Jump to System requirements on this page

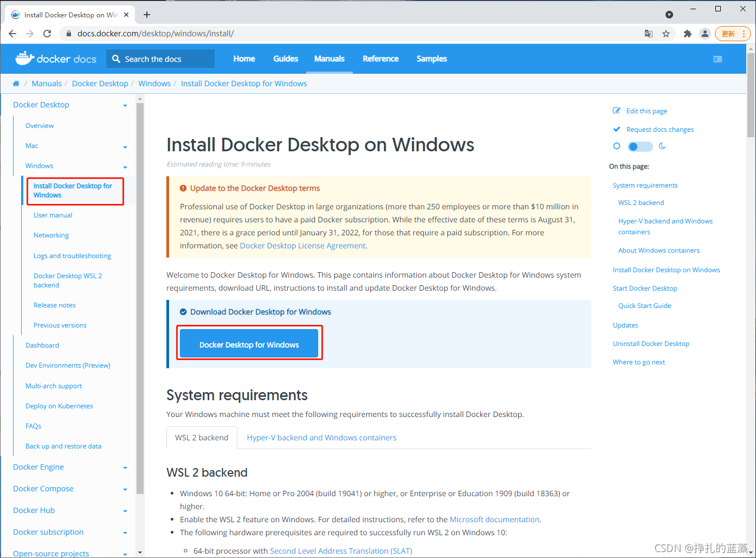tap(645, 185)
